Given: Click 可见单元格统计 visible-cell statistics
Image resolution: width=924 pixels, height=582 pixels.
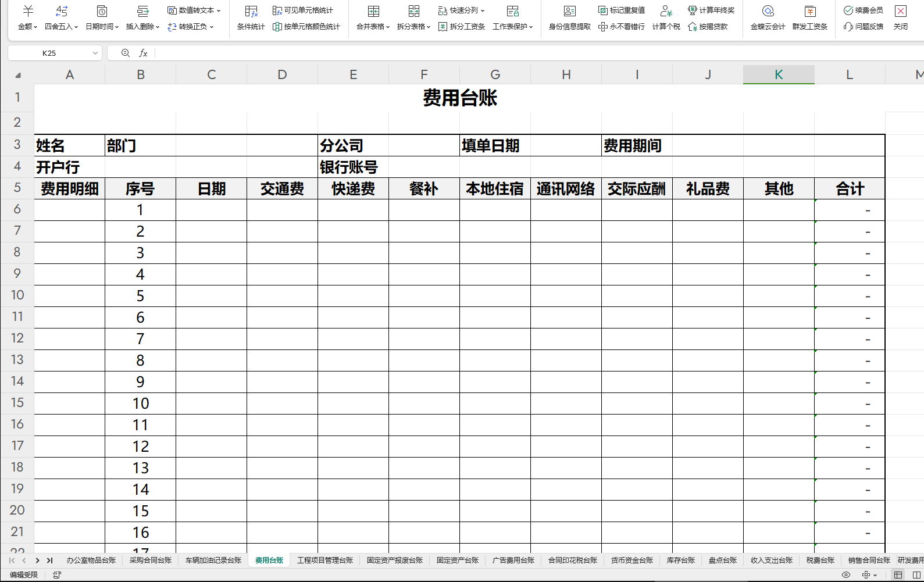Looking at the screenshot, I should click(x=303, y=10).
